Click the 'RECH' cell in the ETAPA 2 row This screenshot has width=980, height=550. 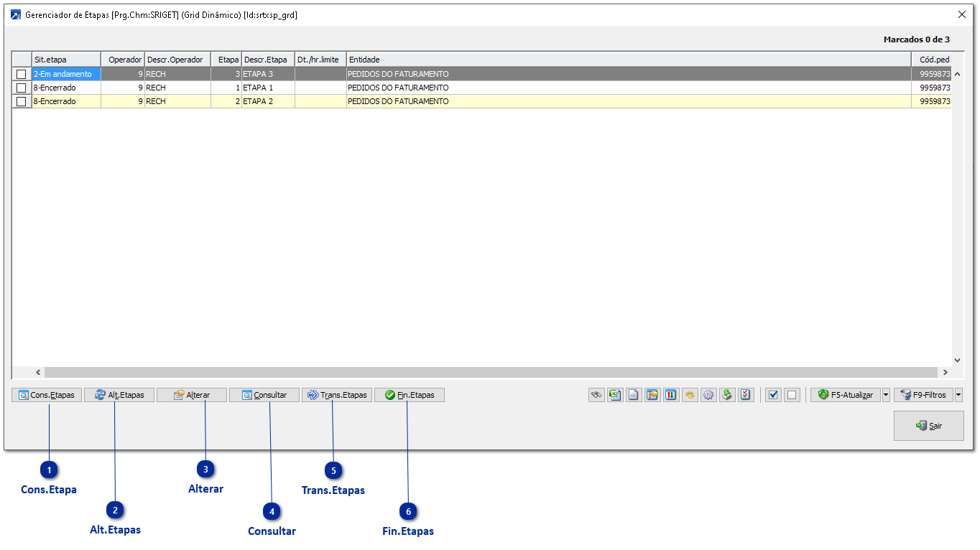(x=177, y=101)
